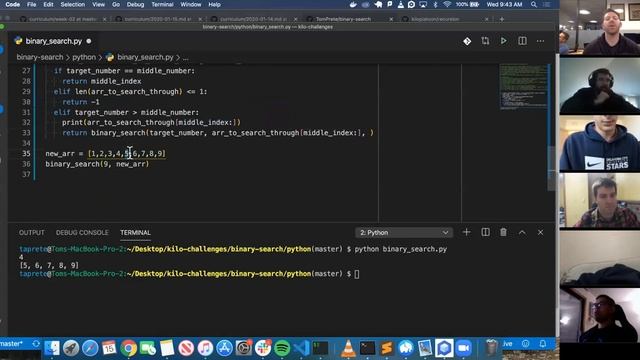Kill the terminal with the trash icon
This screenshot has height=360, width=640.
pos(503,232)
